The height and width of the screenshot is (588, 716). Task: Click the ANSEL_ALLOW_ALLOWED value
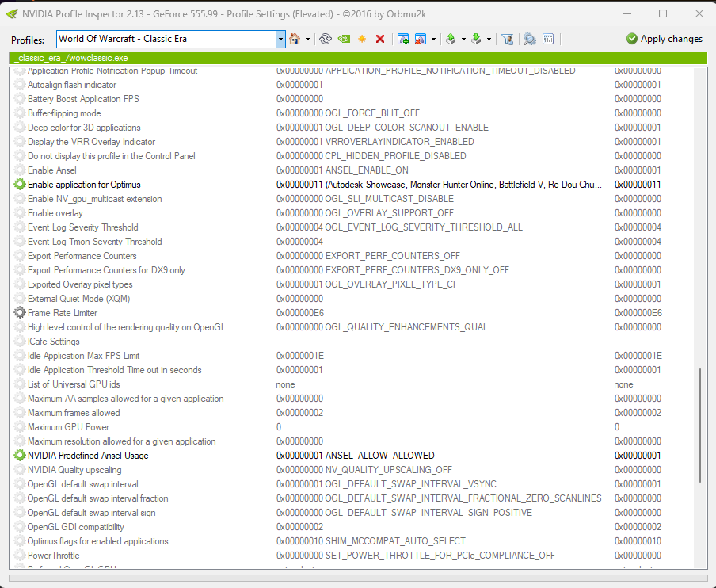(380, 456)
